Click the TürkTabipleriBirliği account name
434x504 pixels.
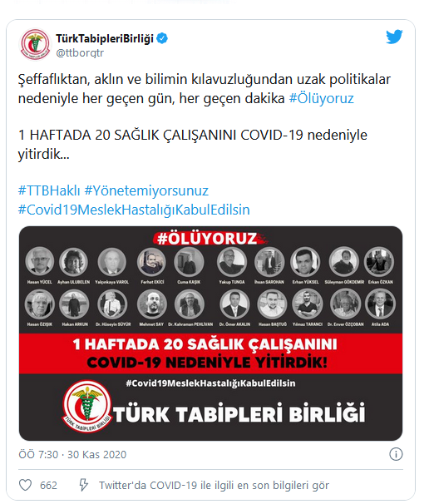click(x=105, y=38)
